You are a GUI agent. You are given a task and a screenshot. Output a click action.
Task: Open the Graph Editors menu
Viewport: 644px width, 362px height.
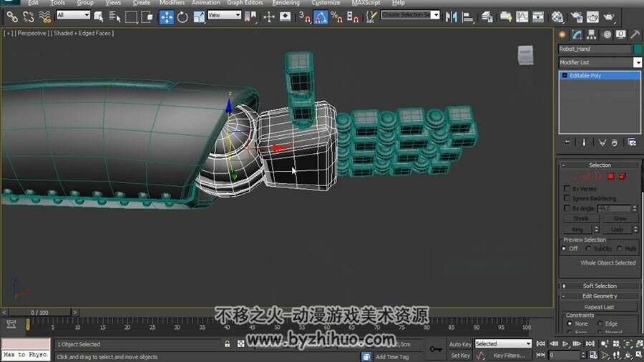click(245, 3)
